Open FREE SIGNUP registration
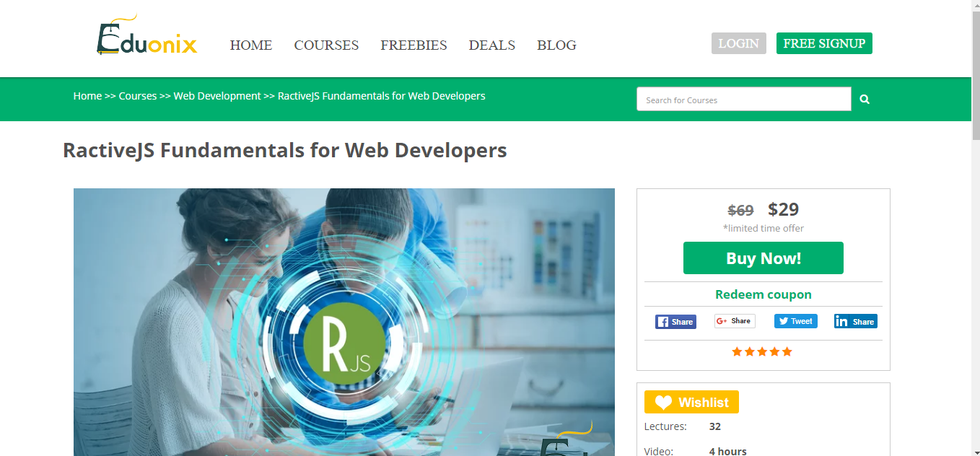Screen dimensions: 980x456 click(823, 43)
